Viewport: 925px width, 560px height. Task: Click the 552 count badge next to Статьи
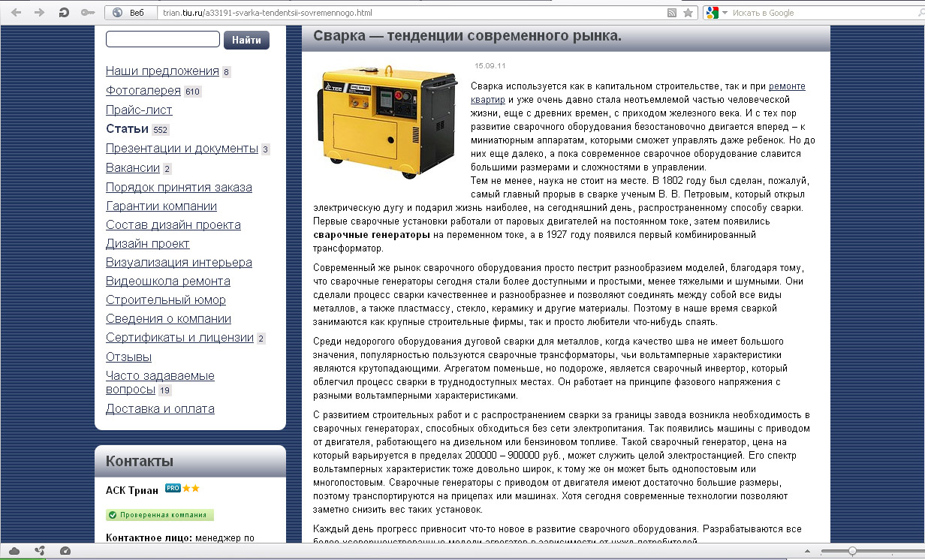(161, 130)
